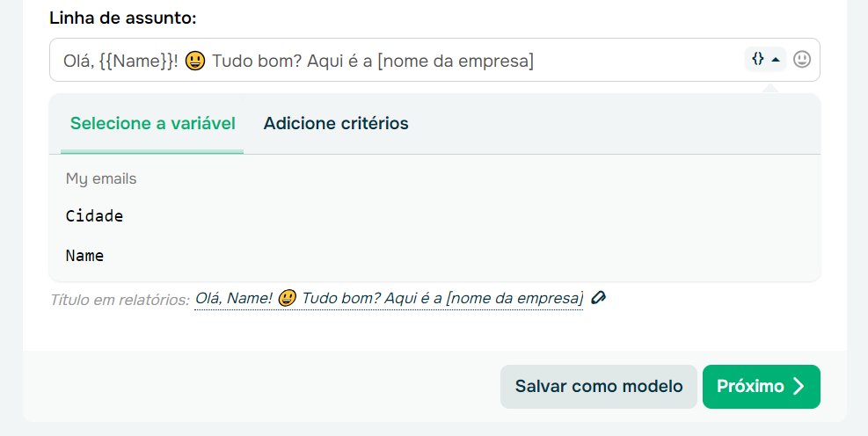Edit the dotted-underlined report title text

pyautogui.click(x=389, y=299)
